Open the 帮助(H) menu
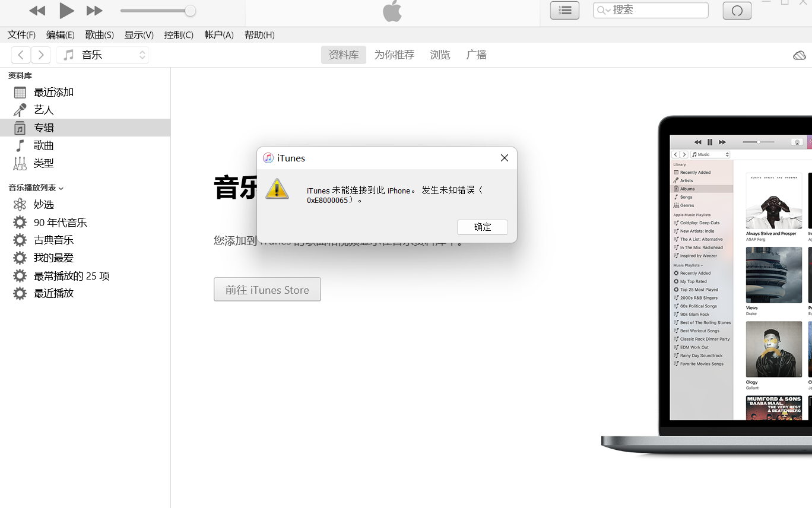The height and width of the screenshot is (508, 812). [259, 35]
